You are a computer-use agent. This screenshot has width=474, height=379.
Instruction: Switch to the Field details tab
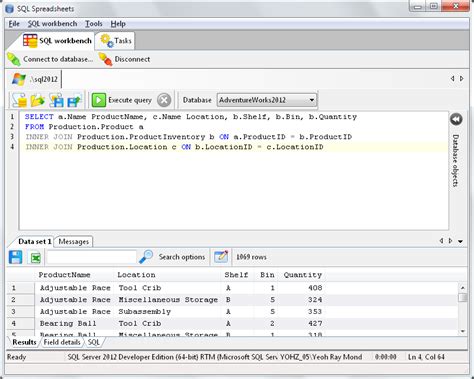pyautogui.click(x=62, y=342)
